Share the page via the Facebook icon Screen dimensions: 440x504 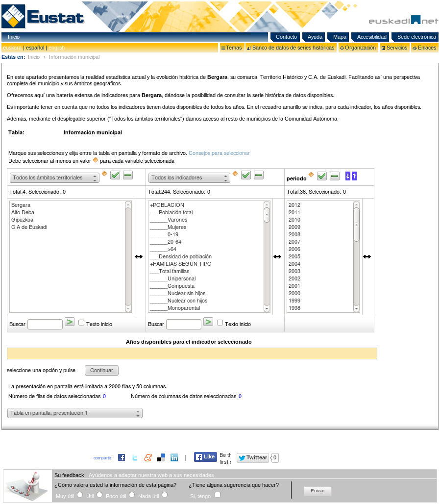click(x=122, y=457)
